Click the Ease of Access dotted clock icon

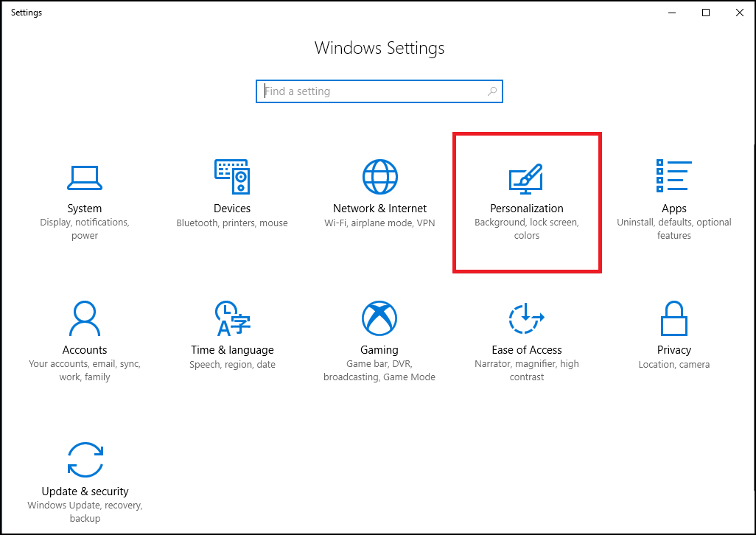point(527,318)
